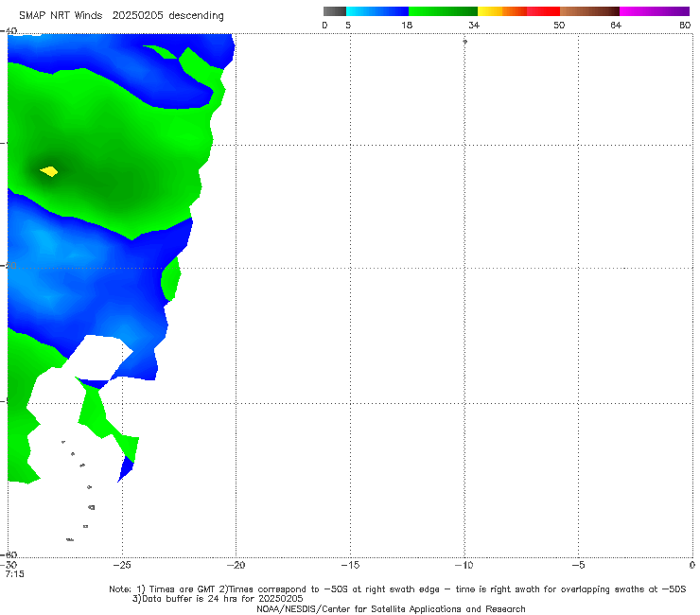Click the yellow high-wind patch on the map

tap(49, 171)
